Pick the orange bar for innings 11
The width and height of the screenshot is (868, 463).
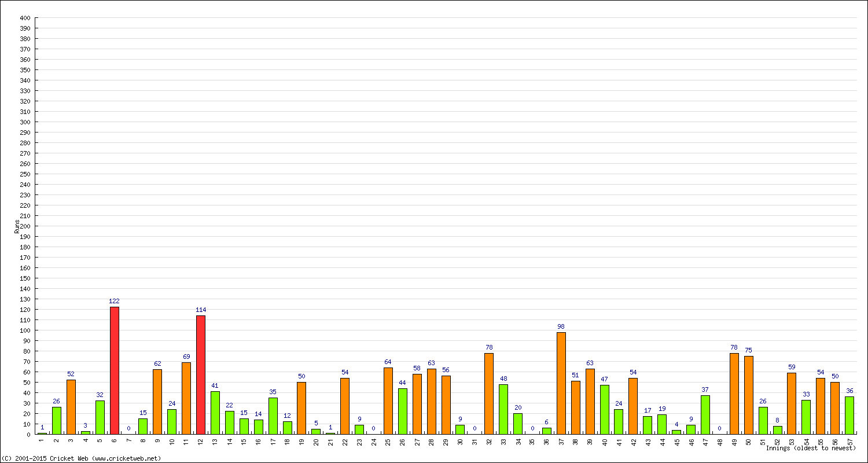coord(186,398)
